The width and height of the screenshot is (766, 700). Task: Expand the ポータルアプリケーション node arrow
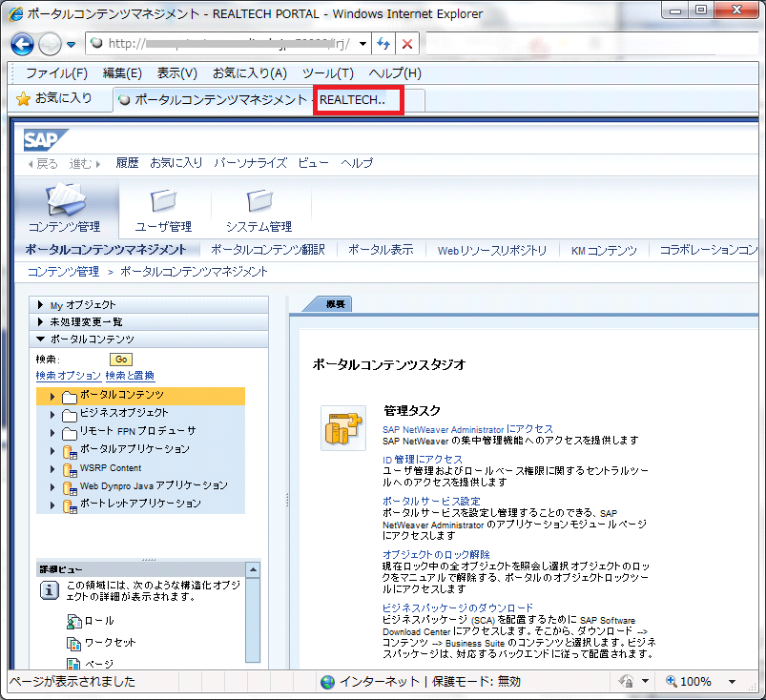(x=52, y=451)
